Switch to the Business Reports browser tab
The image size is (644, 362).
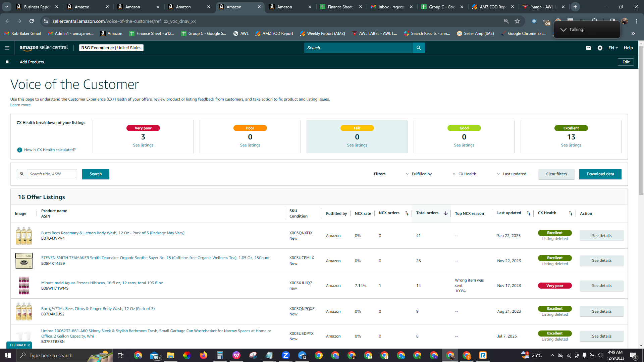click(37, 7)
